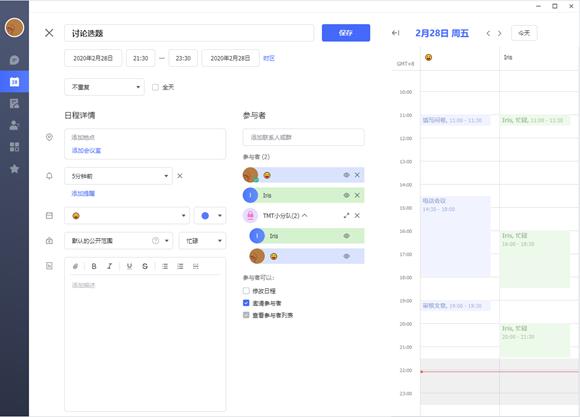This screenshot has height=417, width=580.
Task: Toggle visibility for emoji member in TMT group
Action: point(347,256)
